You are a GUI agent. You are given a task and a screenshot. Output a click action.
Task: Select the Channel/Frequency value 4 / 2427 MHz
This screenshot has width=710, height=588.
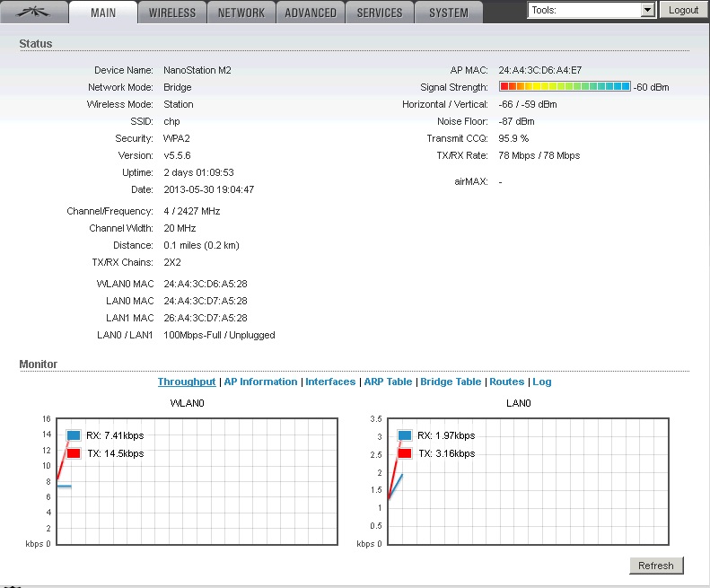coord(192,211)
